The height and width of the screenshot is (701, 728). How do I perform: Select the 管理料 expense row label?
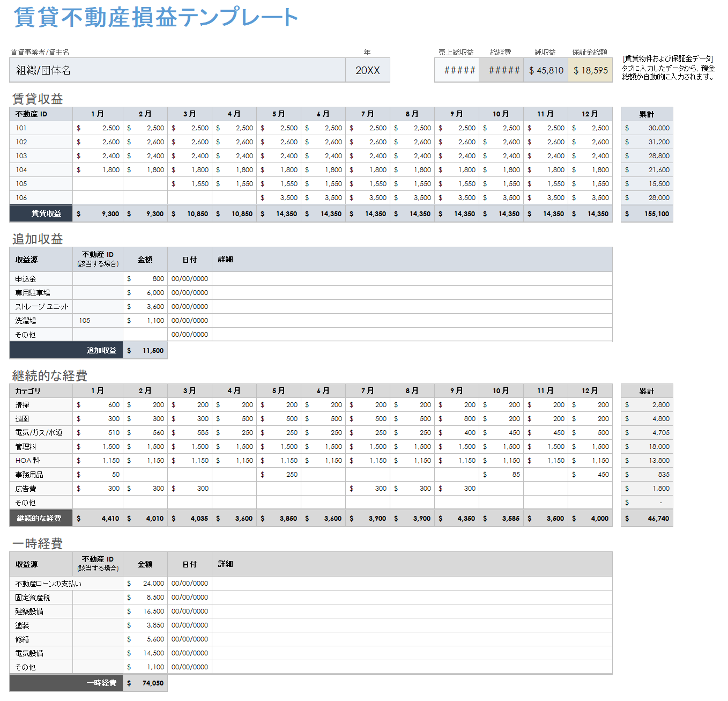tap(41, 447)
